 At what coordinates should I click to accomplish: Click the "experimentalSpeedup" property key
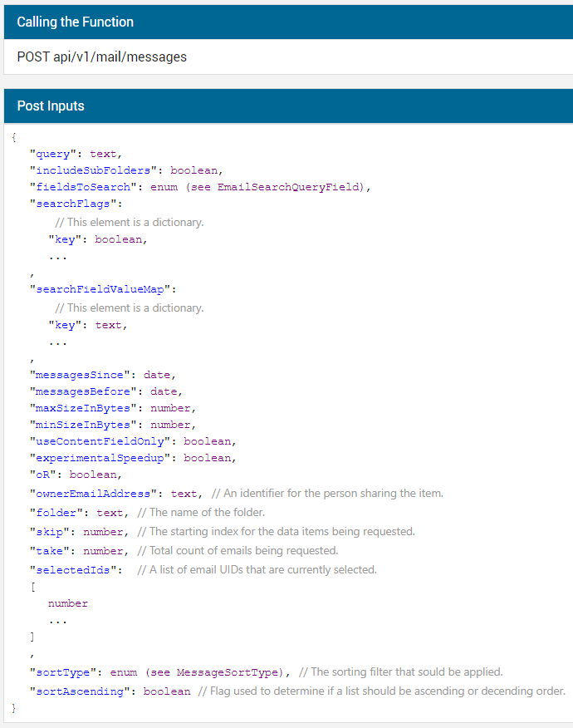103,458
